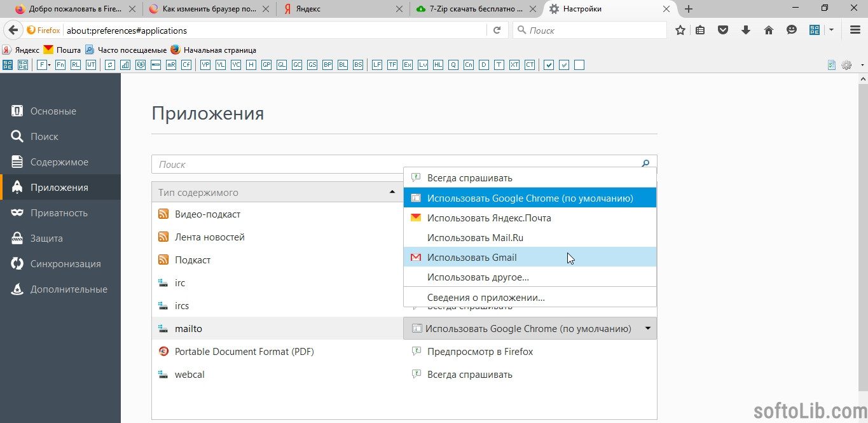This screenshot has height=423, width=868.
Task: Open the Поиск settings section in sidebar
Action: click(60, 137)
